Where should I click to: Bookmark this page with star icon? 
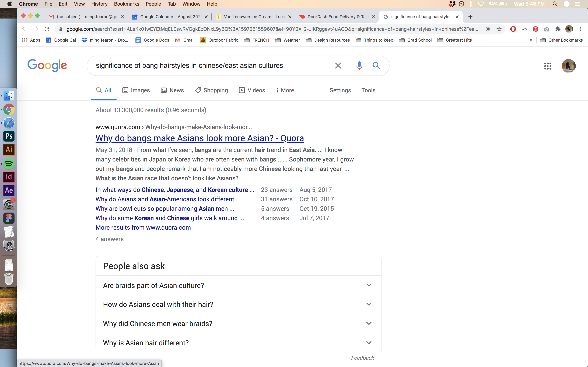[x=499, y=29]
